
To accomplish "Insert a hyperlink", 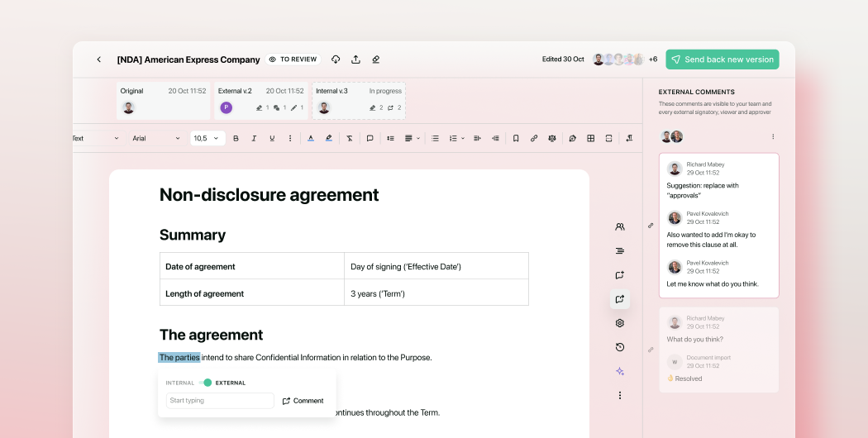I will [534, 139].
